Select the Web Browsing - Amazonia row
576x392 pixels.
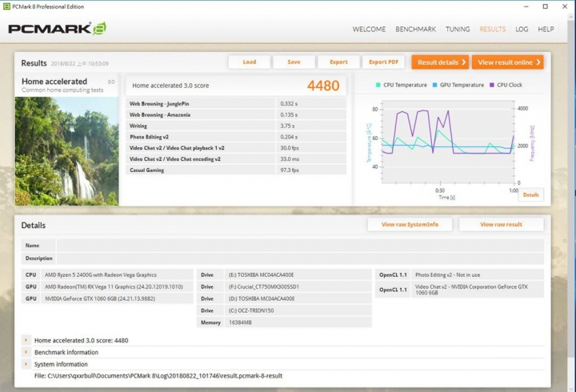pyautogui.click(x=236, y=114)
